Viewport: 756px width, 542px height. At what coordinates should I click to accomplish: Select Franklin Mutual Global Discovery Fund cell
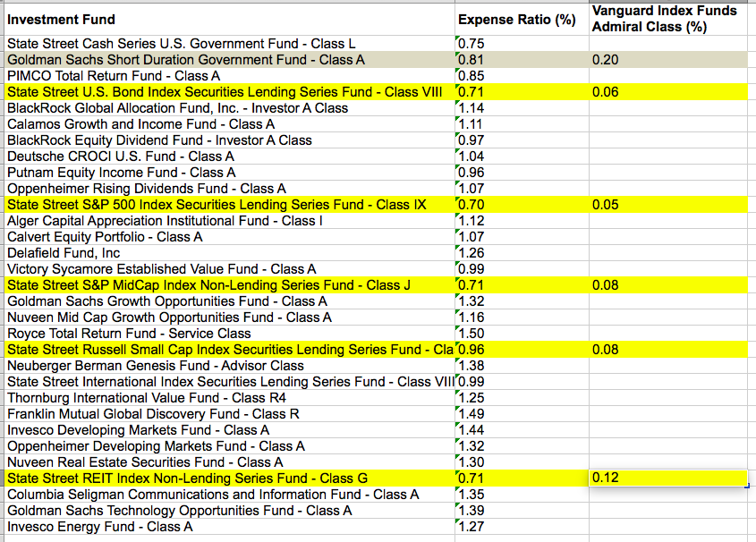(x=230, y=414)
